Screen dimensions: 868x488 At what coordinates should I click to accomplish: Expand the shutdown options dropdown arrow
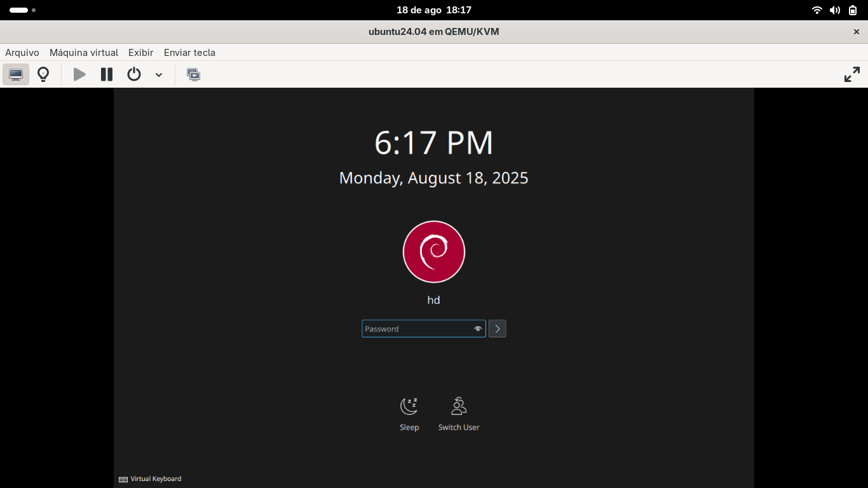[x=159, y=75]
